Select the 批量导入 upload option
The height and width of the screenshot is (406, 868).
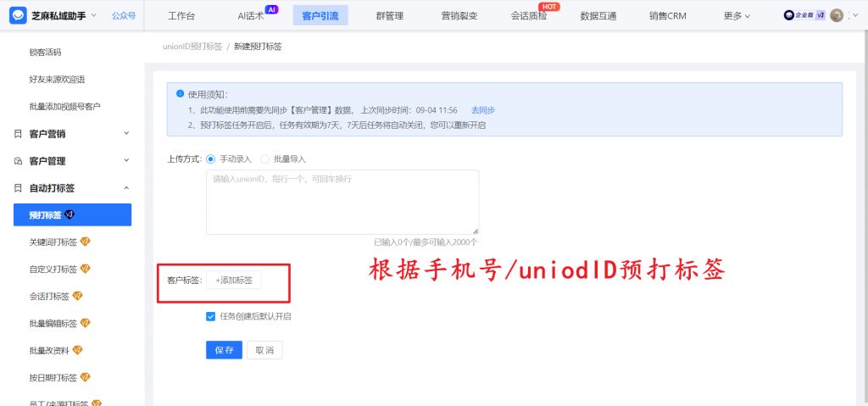(x=265, y=159)
